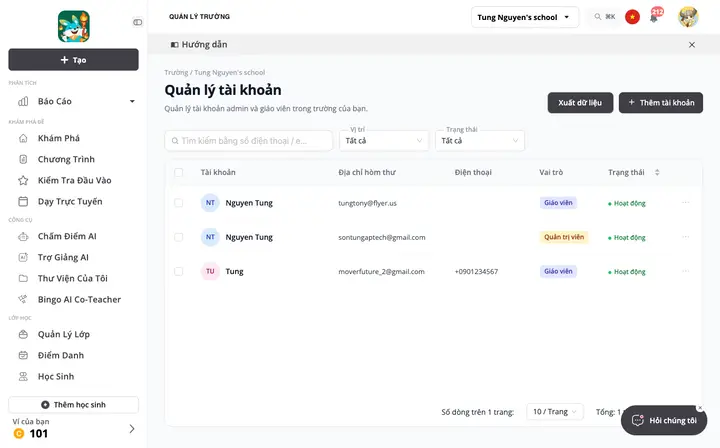Viewport: 720px width, 448px height.
Task: Click the Giáo viên badge in Tung row
Action: pos(558,271)
